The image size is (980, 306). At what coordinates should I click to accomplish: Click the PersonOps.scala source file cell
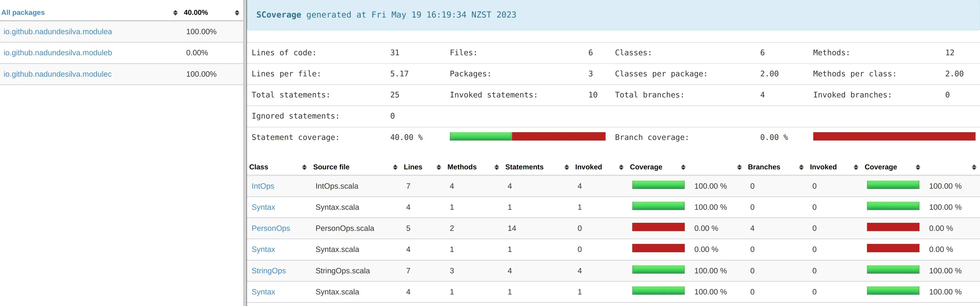345,228
